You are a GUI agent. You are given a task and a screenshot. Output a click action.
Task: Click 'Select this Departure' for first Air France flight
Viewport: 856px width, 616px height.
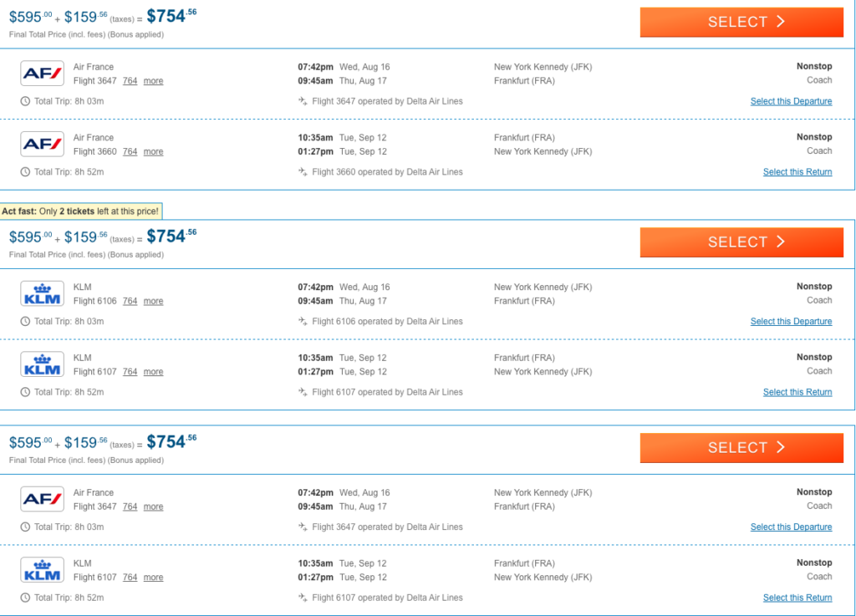(791, 101)
